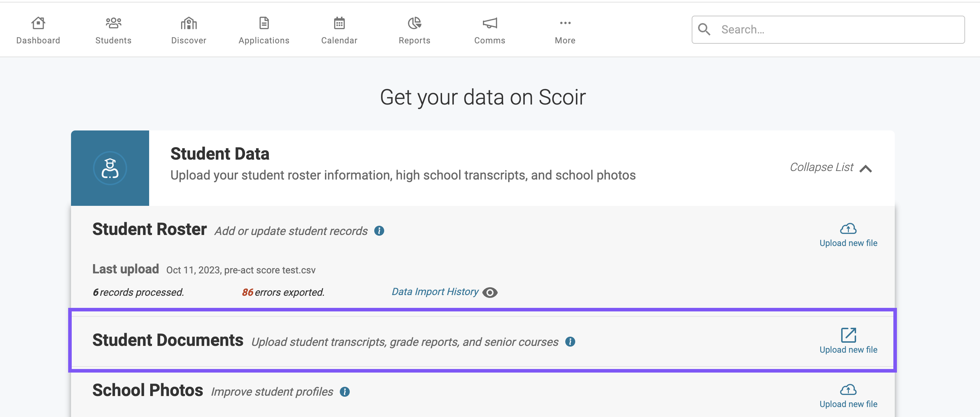Upload new file for Student Roster
Screen dimensions: 980x417
click(x=848, y=235)
